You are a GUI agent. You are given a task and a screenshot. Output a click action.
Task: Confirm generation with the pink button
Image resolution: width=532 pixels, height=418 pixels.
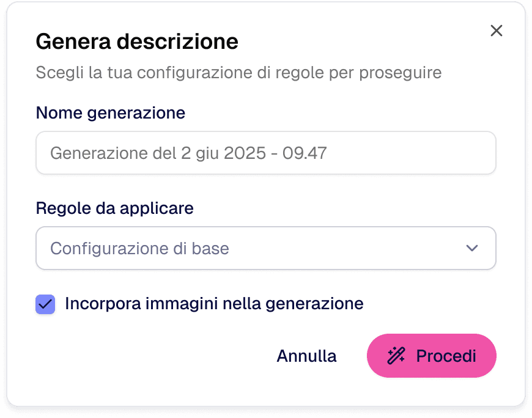[x=431, y=355]
